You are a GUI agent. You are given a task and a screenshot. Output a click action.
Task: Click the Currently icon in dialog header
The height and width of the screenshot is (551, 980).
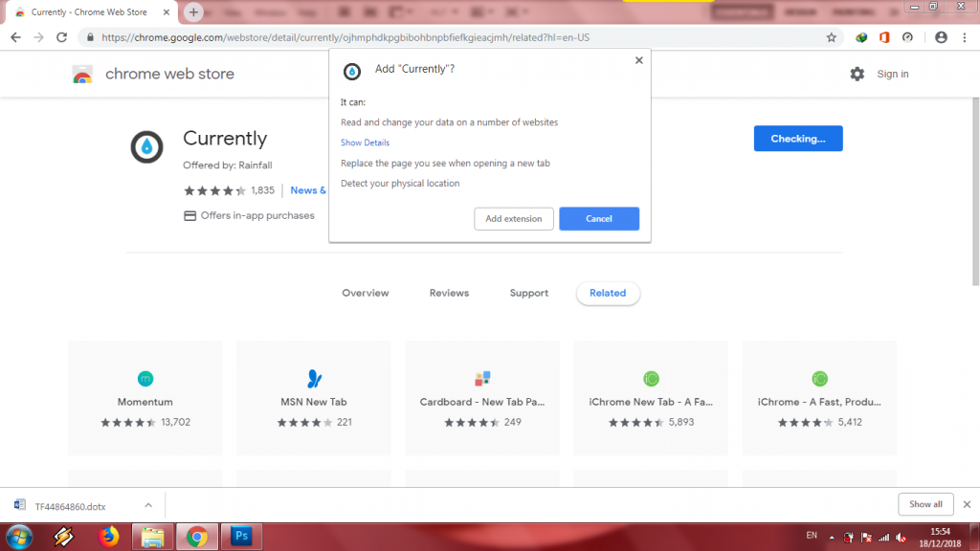point(352,71)
